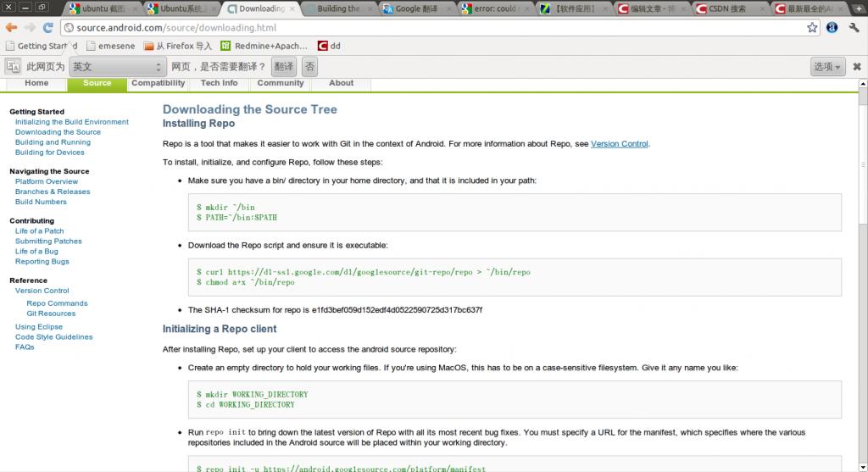868x472 pixels.
Task: Open Life of a Patch link
Action: pos(39,230)
